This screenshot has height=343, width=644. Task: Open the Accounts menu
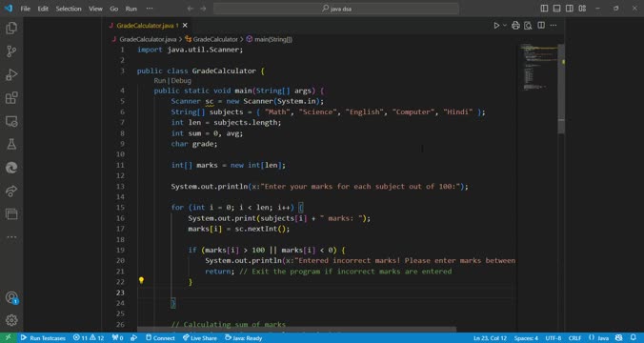tap(11, 297)
